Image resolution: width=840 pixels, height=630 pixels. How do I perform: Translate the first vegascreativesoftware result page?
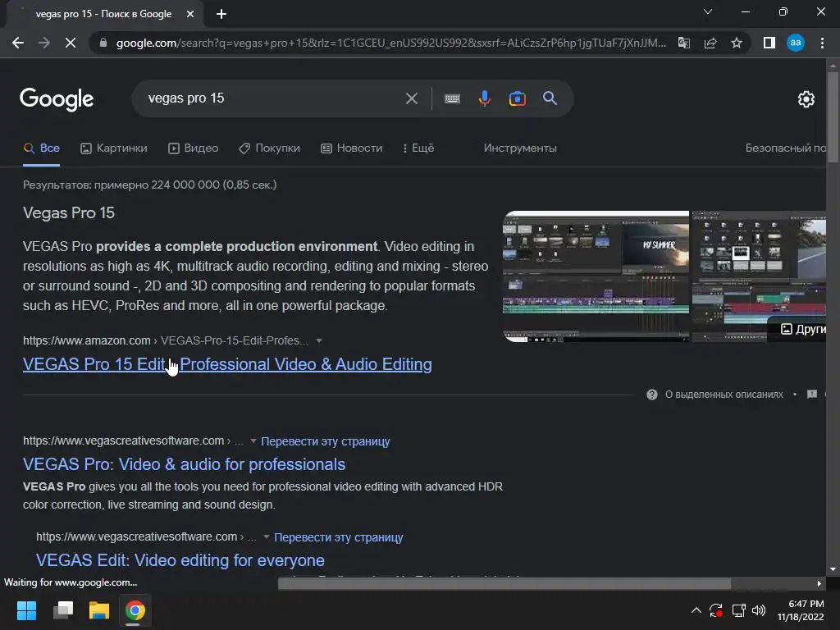click(x=325, y=441)
